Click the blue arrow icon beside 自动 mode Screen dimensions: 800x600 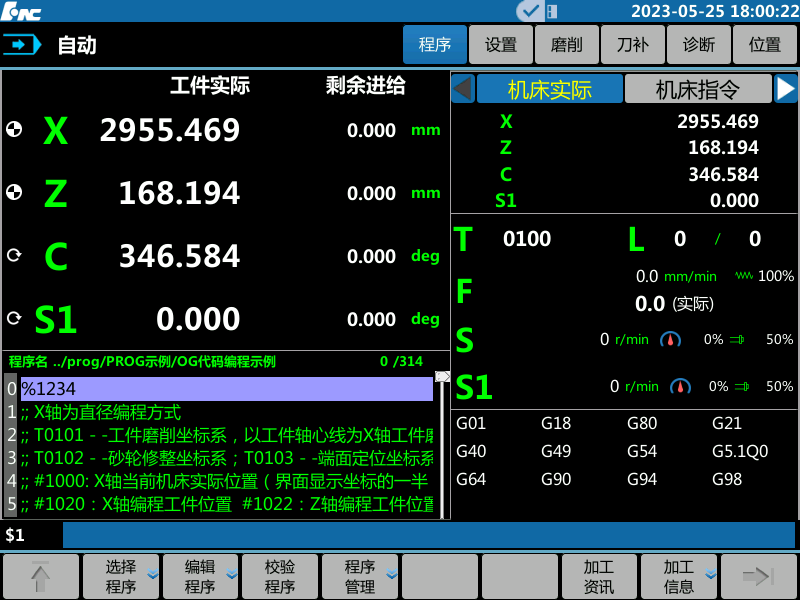click(x=22, y=44)
